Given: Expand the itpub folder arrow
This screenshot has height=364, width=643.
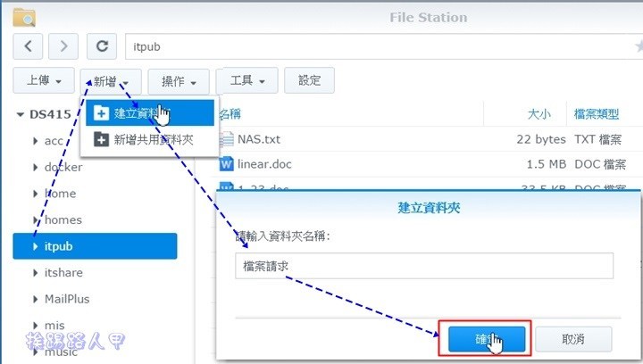Looking at the screenshot, I should coord(36,246).
